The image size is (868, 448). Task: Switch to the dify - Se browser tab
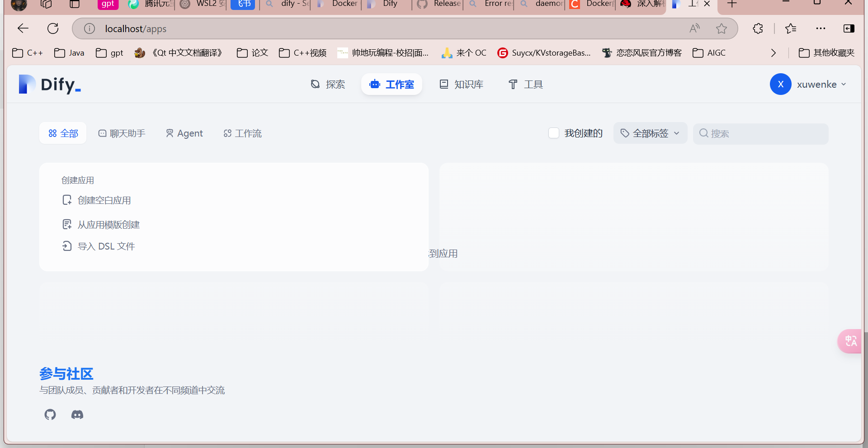(x=288, y=5)
